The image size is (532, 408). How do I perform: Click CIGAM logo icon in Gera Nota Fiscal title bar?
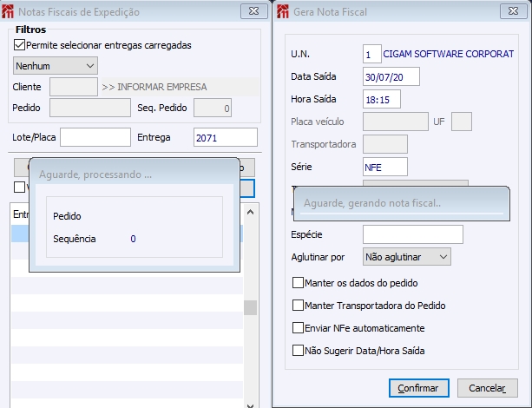(x=283, y=11)
